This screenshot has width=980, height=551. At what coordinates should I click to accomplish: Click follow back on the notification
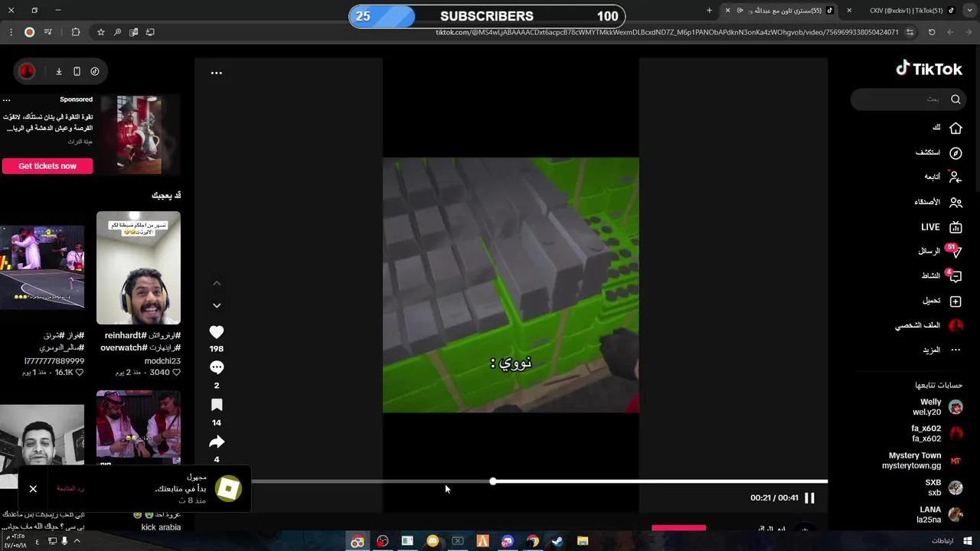[70, 488]
